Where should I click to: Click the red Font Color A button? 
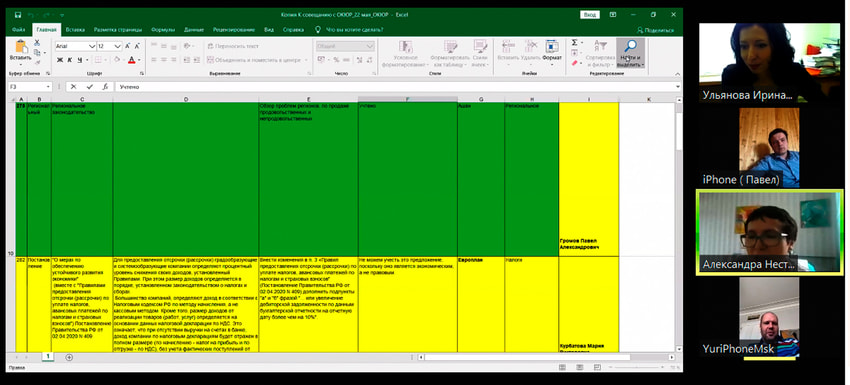tap(131, 60)
